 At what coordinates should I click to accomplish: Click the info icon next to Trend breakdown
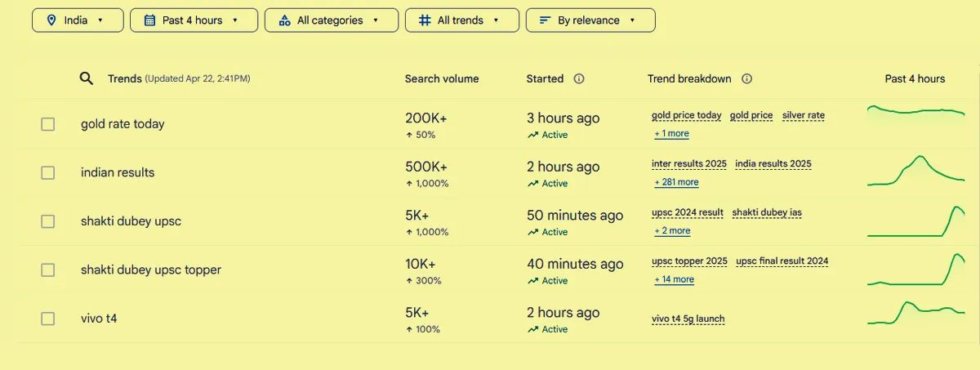point(746,79)
